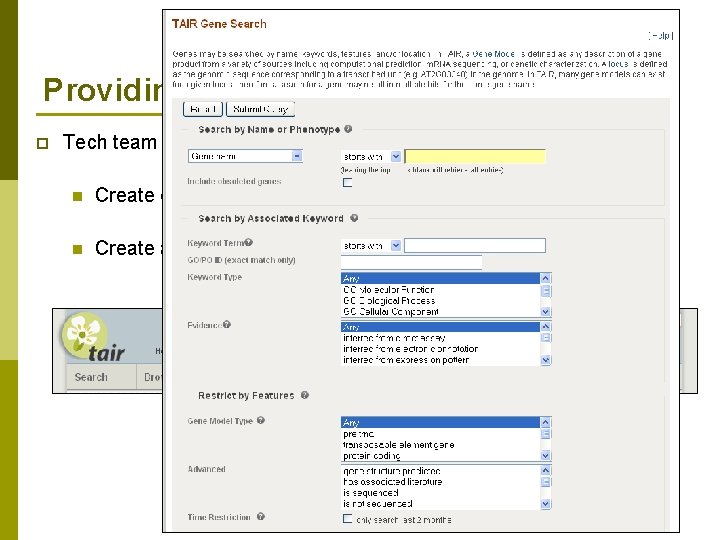Click help icon next to Gene Model Type
This screenshot has width=720, height=540.
pos(260,420)
